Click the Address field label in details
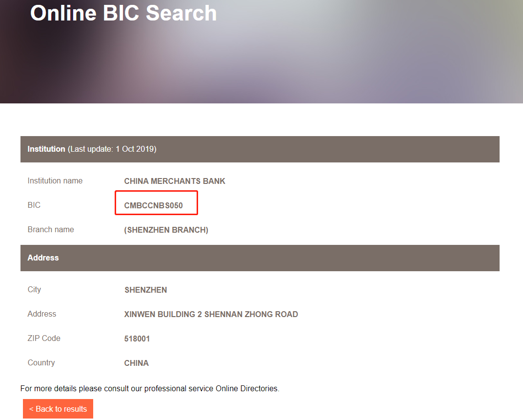523x420 pixels. (x=41, y=314)
